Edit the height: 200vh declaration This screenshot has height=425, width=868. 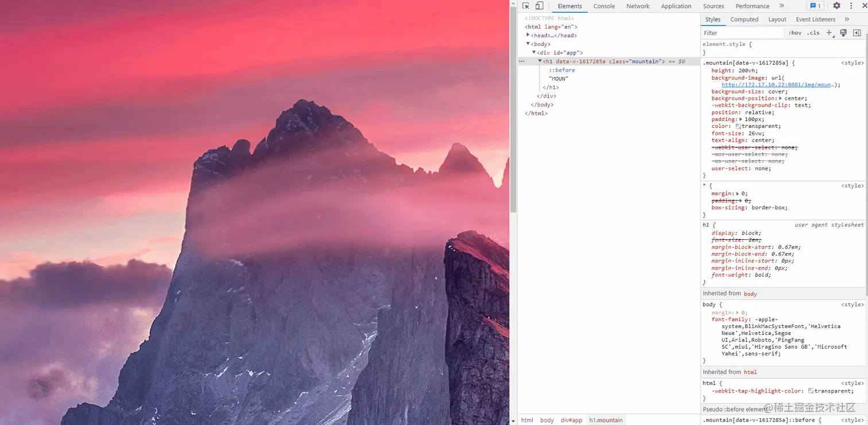click(735, 71)
